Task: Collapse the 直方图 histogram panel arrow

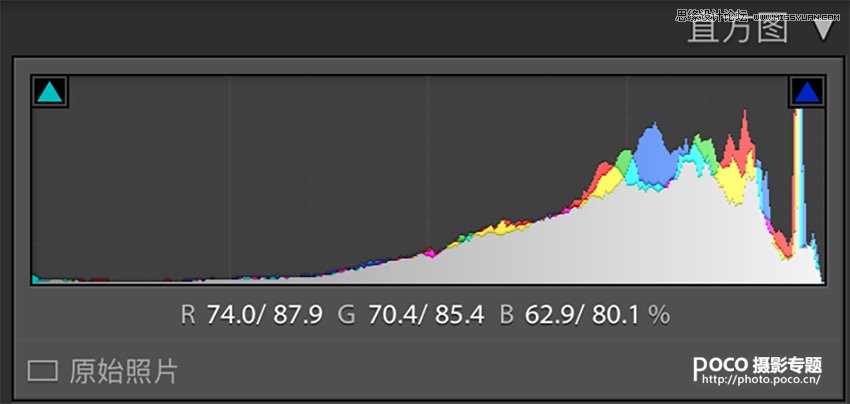Action: click(x=823, y=29)
